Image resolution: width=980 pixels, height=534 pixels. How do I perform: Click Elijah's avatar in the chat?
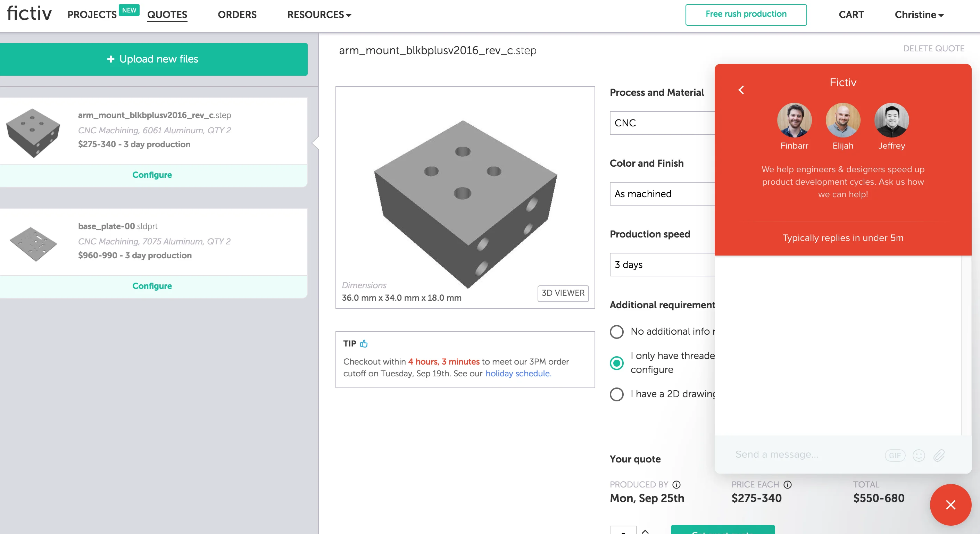tap(843, 120)
